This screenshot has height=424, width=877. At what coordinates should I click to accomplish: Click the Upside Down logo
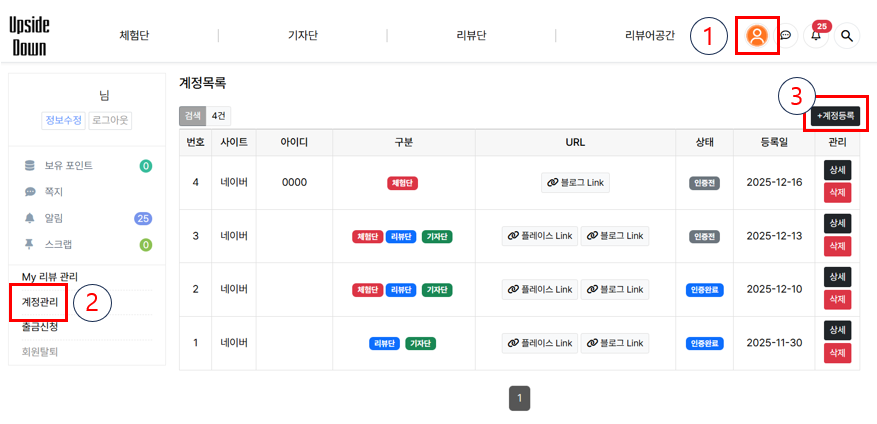[29, 36]
